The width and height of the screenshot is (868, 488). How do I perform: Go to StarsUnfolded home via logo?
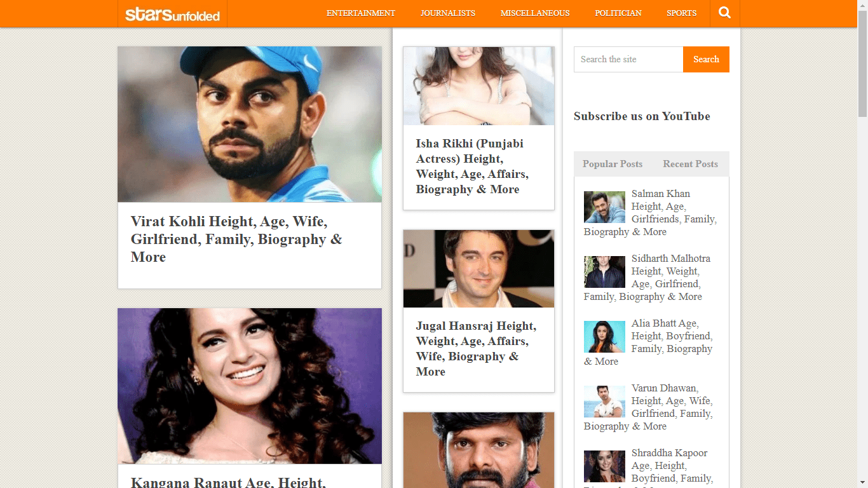pos(172,14)
